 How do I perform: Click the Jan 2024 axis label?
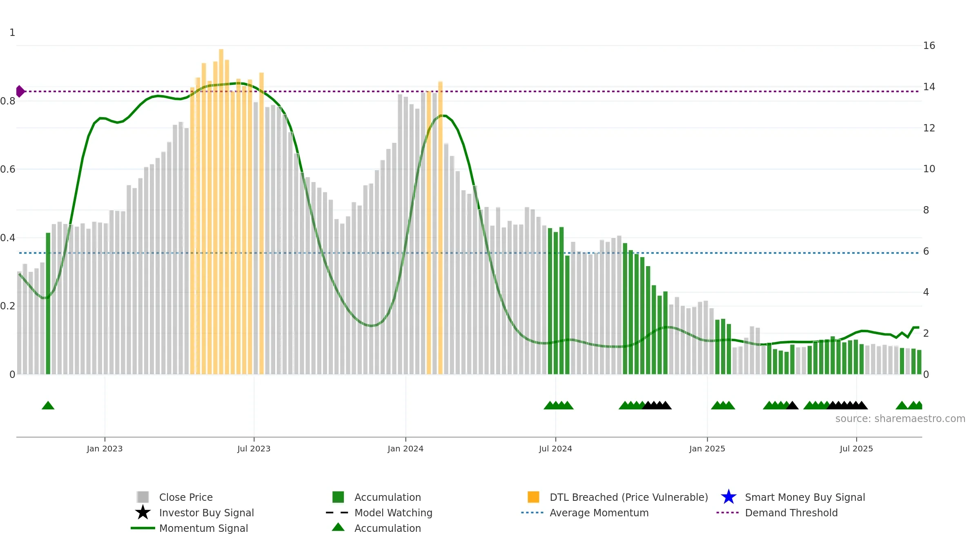tap(405, 449)
